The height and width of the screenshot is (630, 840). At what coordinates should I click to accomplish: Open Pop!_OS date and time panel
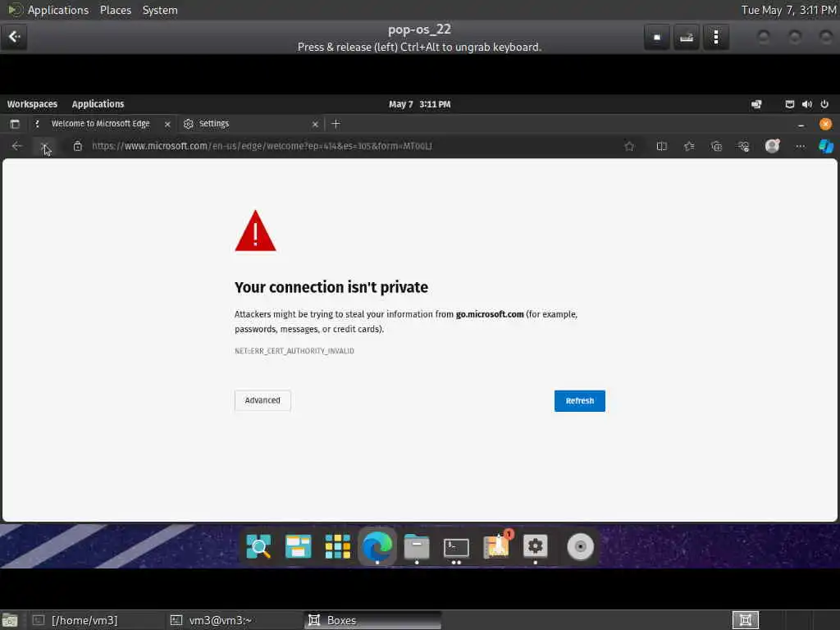pos(419,104)
